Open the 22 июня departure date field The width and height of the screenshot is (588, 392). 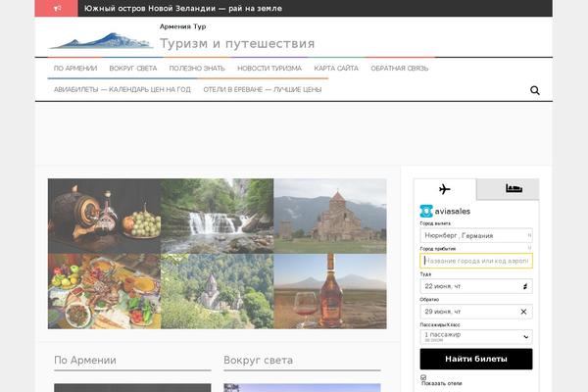476,286
